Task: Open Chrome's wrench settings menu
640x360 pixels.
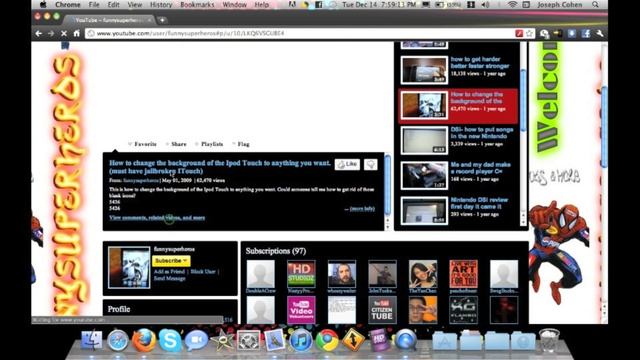Action: 600,33
